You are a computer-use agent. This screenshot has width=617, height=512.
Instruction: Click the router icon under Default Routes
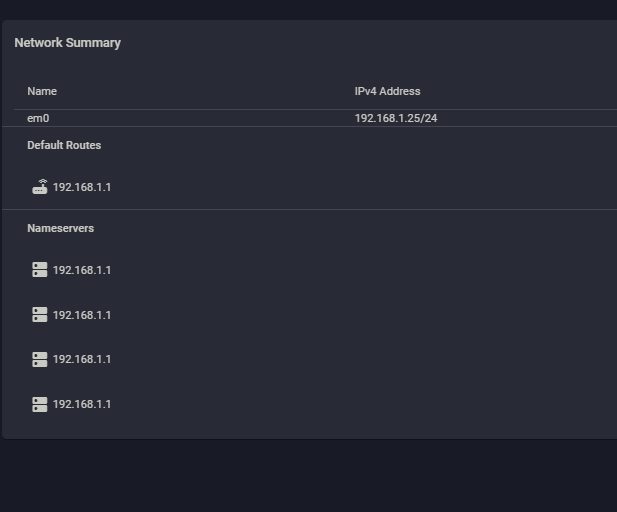click(40, 187)
